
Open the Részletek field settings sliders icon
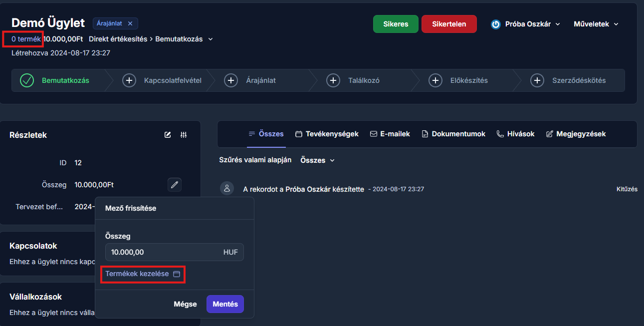184,135
